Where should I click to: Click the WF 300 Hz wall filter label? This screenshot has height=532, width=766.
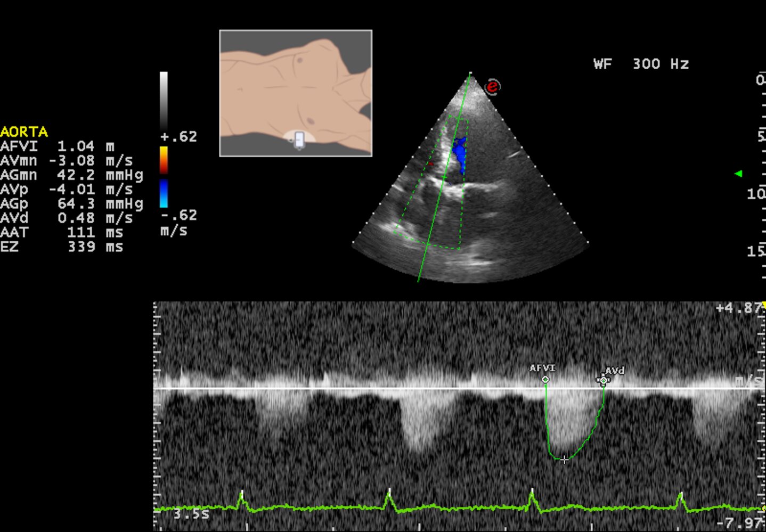coord(641,64)
